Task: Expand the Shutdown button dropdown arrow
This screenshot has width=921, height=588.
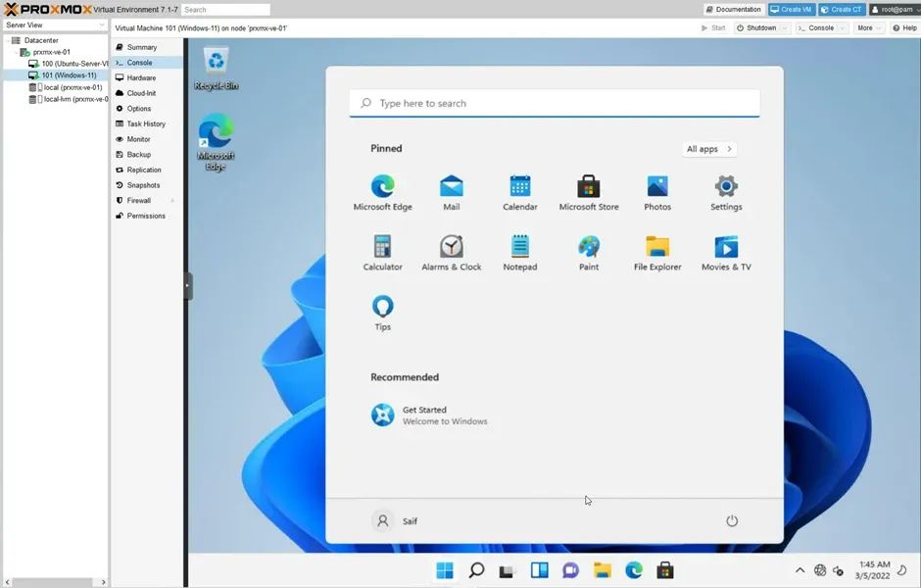Action: 786,28
